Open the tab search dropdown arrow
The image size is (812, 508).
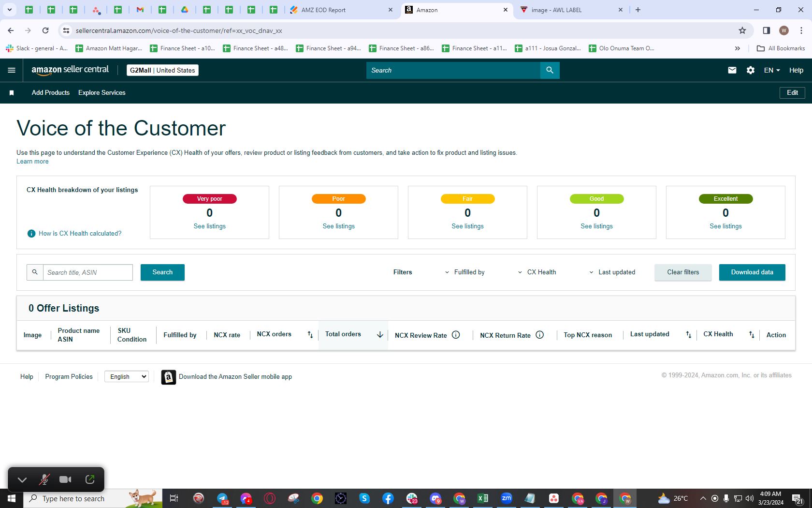point(9,10)
